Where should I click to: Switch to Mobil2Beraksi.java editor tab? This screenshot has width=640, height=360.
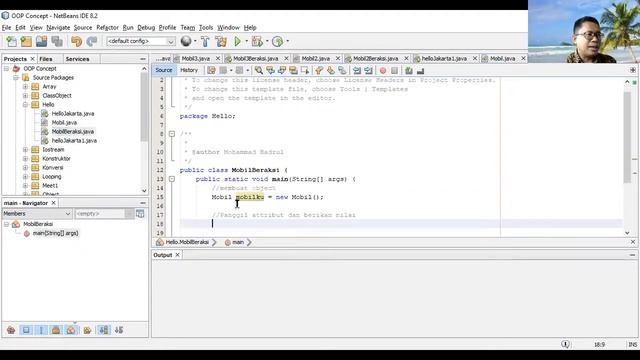click(x=375, y=58)
